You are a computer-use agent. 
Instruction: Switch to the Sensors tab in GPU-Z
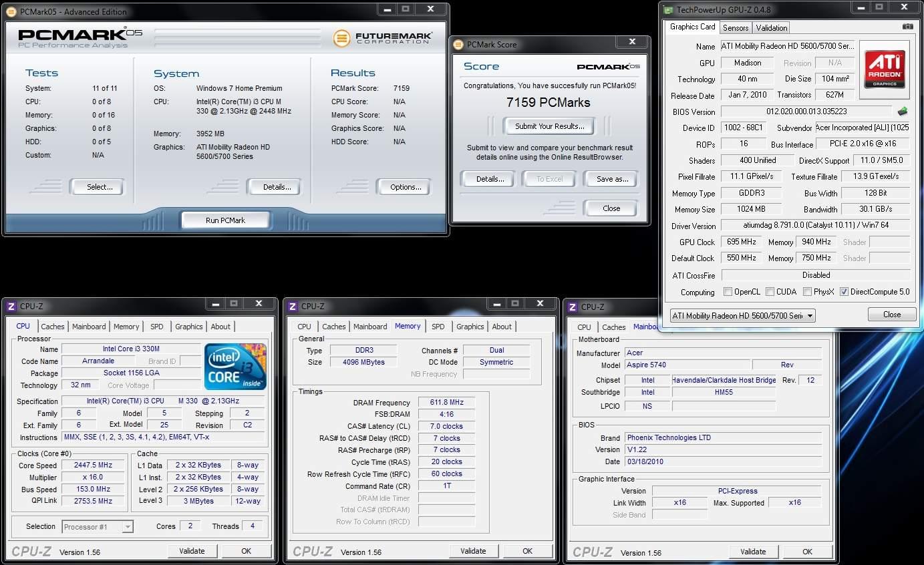[736, 28]
